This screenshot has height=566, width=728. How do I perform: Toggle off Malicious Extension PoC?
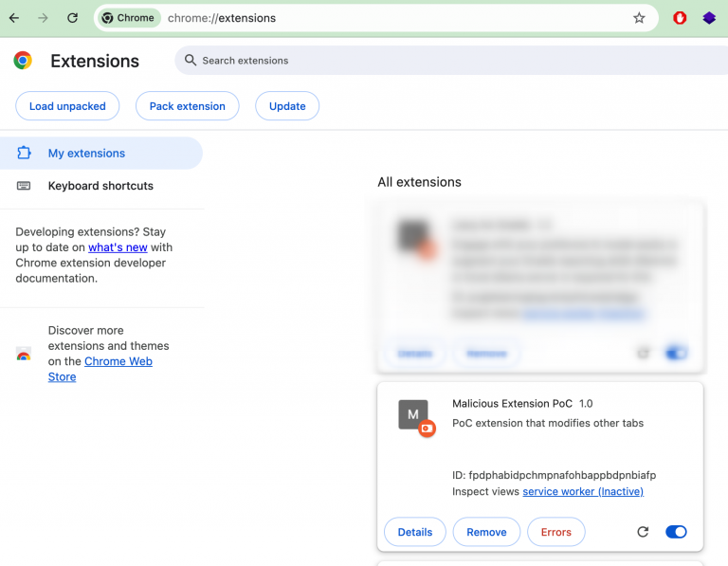tap(676, 532)
